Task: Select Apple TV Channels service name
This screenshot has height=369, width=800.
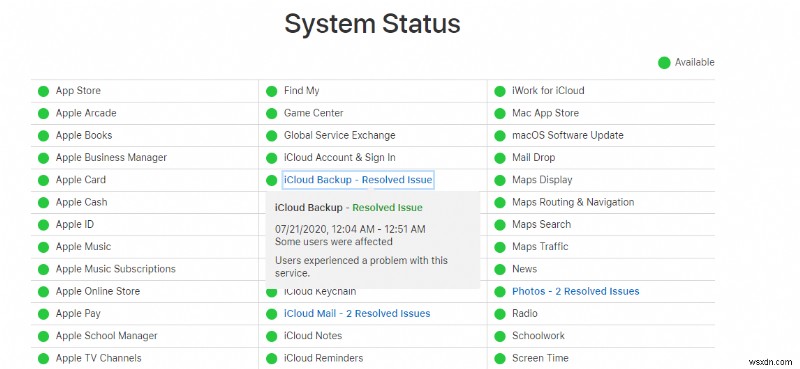Action: click(x=98, y=358)
